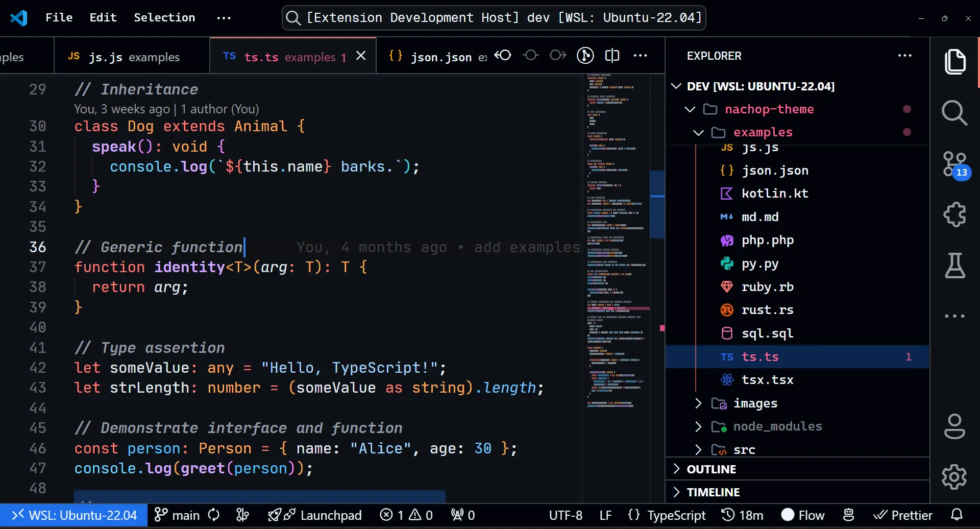980x529 pixels.
Task: Toggle file blame circle icon in editor toolbar
Action: click(x=585, y=55)
